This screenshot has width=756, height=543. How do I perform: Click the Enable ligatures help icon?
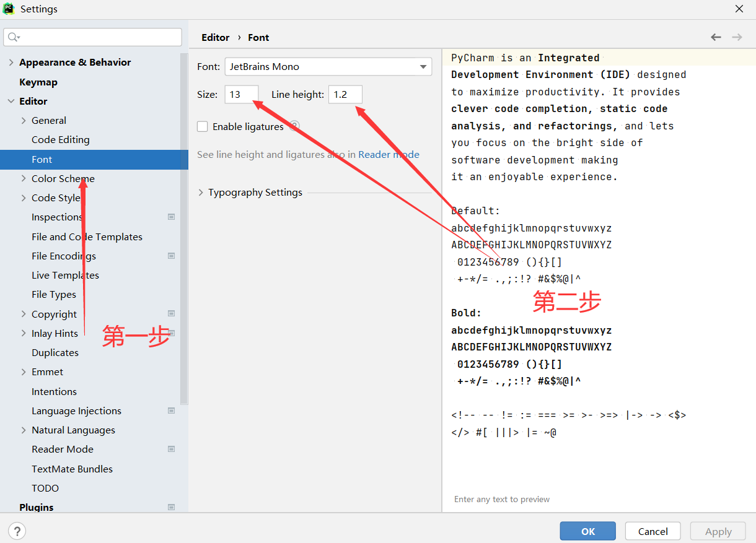click(x=294, y=126)
